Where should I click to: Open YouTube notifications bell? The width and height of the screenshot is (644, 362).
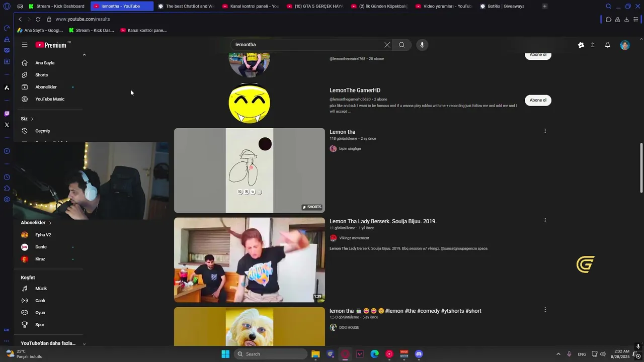[x=607, y=45]
